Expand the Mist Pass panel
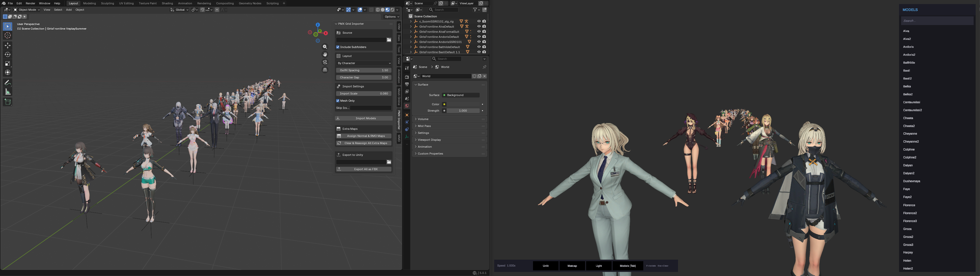The height and width of the screenshot is (276, 980). click(x=424, y=126)
